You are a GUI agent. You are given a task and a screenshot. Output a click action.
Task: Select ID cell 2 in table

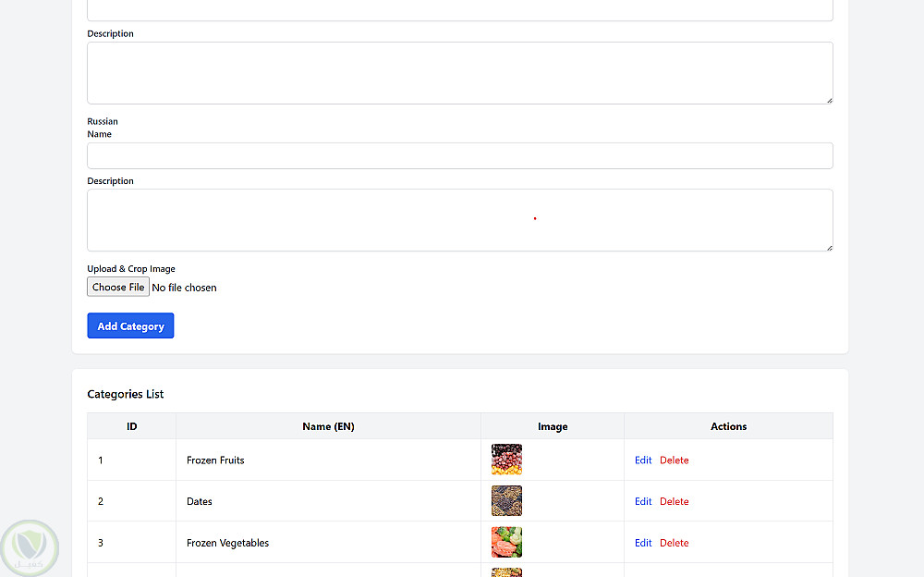point(131,501)
